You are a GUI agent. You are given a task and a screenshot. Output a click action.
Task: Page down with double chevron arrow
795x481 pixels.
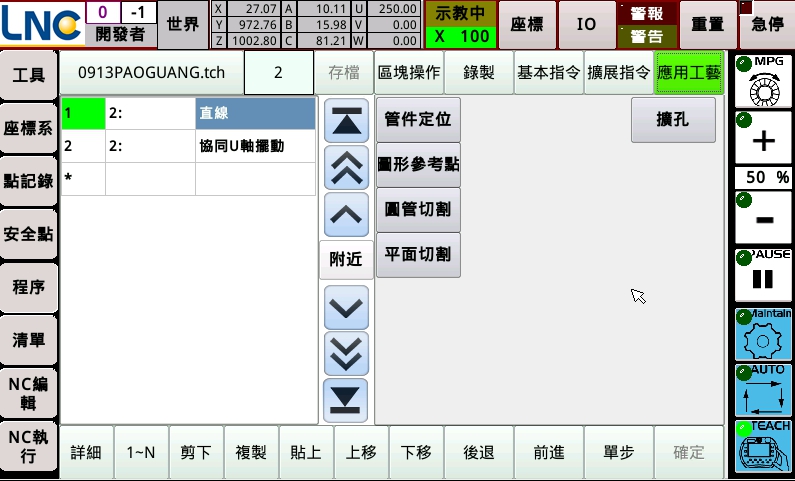point(346,354)
